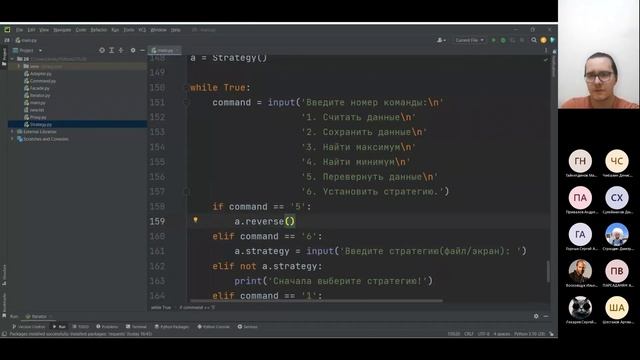Click participant avatar ГН in call
The image size is (640, 360).
coord(580,161)
